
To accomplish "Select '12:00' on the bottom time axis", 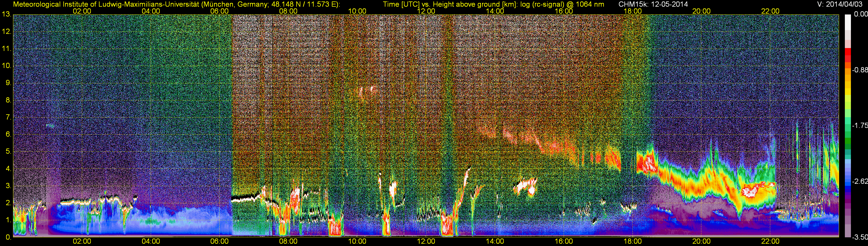I will 426,241.
